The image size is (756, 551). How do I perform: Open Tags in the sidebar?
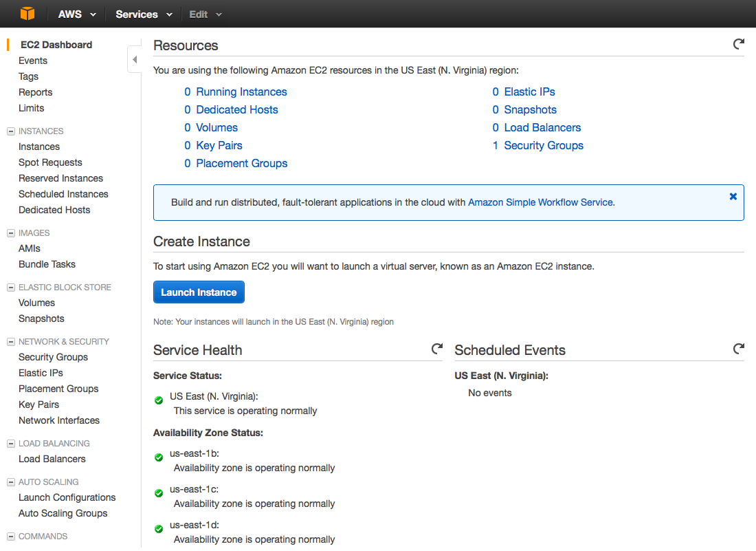click(28, 77)
